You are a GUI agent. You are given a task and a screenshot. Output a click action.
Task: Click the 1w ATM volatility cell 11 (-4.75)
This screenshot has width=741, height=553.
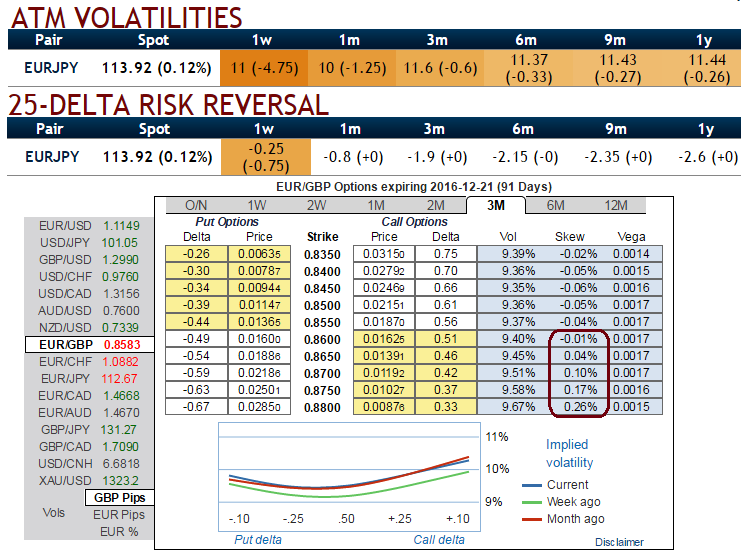click(264, 68)
